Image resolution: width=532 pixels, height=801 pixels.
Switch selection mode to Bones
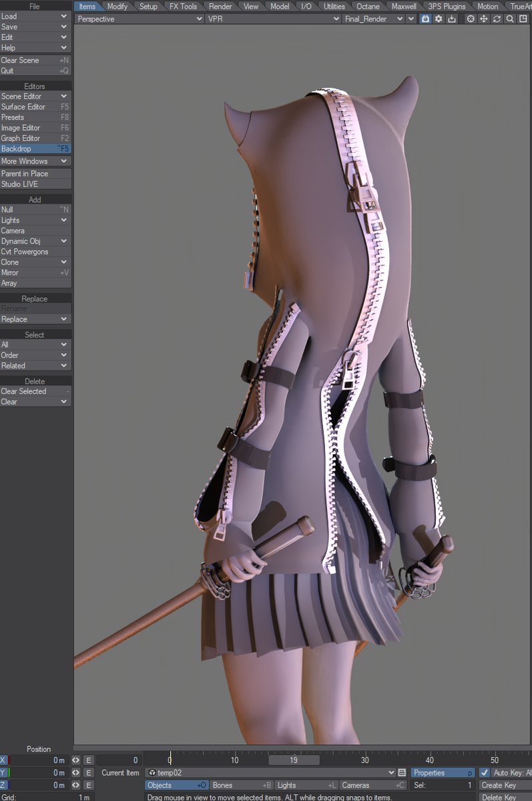click(x=242, y=785)
